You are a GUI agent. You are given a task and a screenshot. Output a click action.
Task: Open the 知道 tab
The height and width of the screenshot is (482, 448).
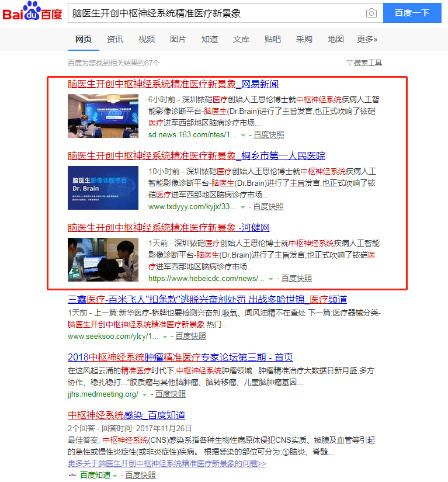pyautogui.click(x=210, y=39)
